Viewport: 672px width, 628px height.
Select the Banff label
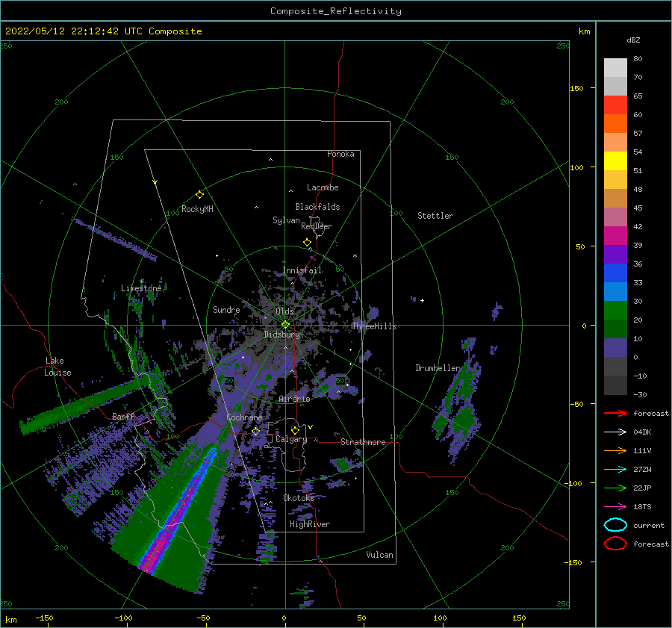tap(124, 416)
